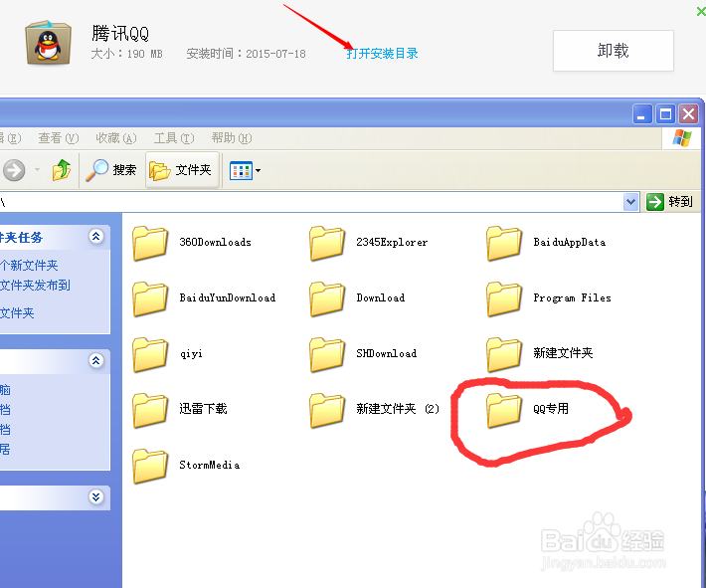Image resolution: width=706 pixels, height=588 pixels.
Task: Select the qiyi folder icon
Action: point(150,354)
